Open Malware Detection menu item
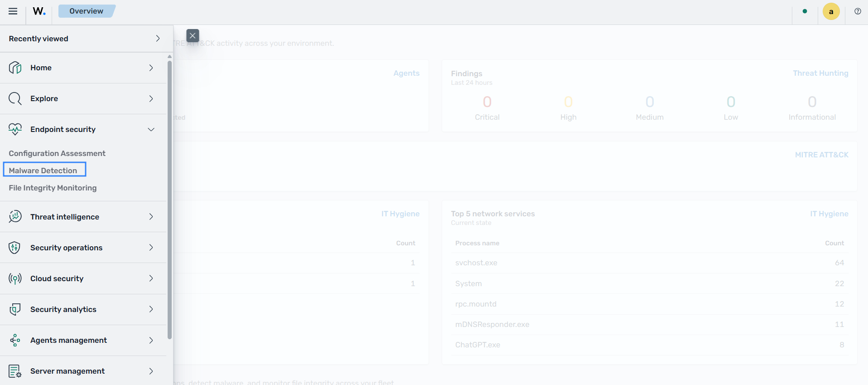The image size is (868, 385). tap(43, 171)
